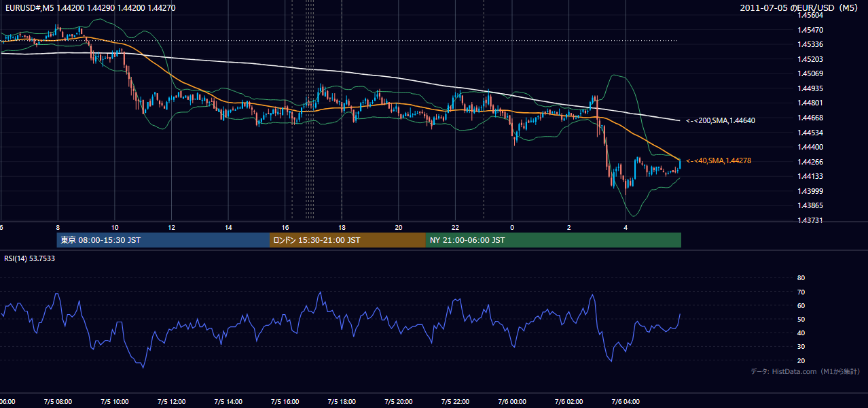
Task: Click price axis label 1.44801
Action: click(811, 103)
